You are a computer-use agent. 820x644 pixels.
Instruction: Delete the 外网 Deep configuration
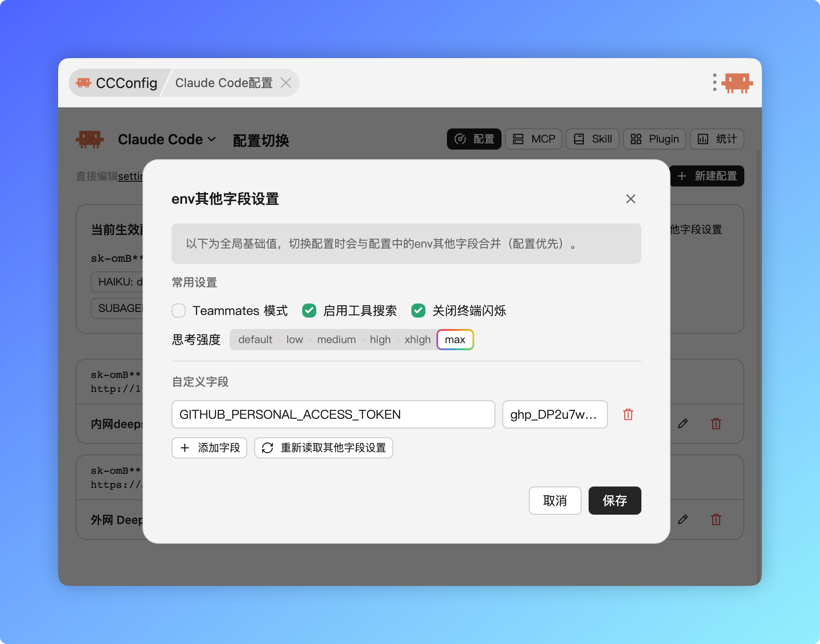coord(716,520)
